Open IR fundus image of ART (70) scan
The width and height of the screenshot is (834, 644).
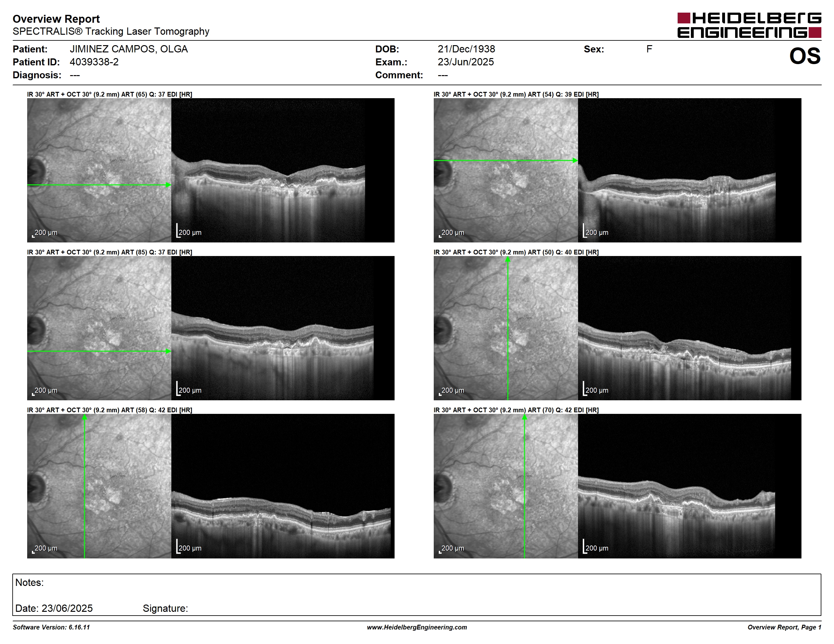[505, 486]
